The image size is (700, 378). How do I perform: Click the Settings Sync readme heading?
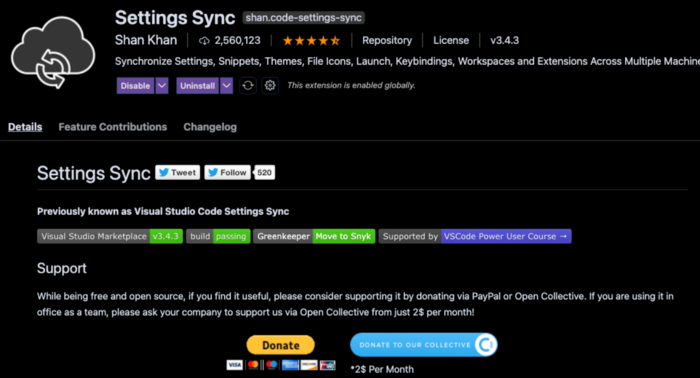(x=94, y=173)
